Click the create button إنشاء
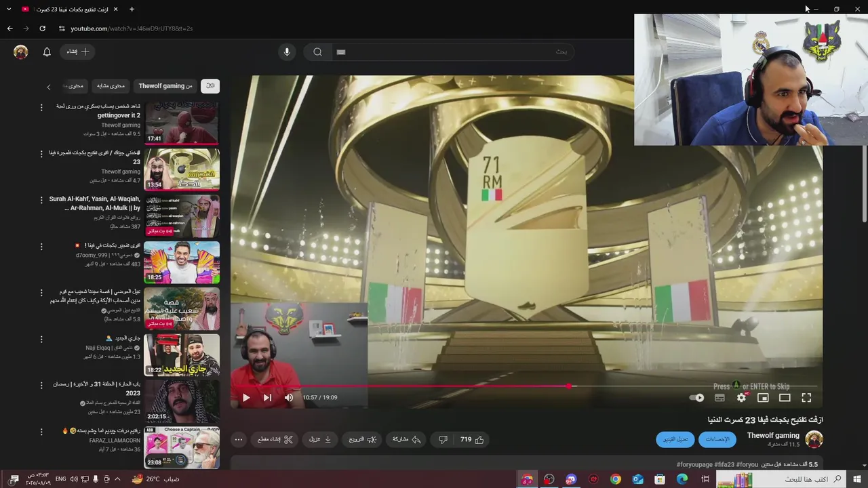Screen dimensions: 868x488 tap(77, 52)
